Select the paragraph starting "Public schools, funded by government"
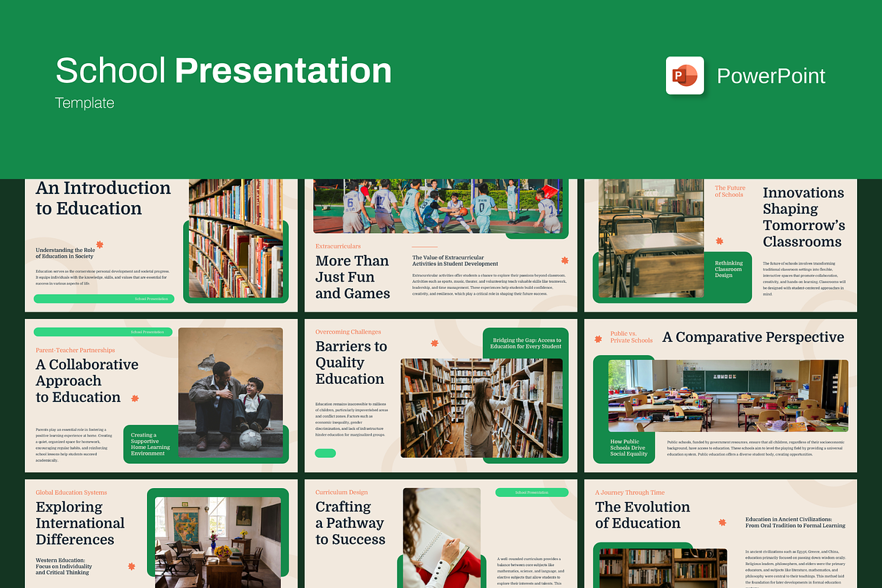 click(x=756, y=448)
